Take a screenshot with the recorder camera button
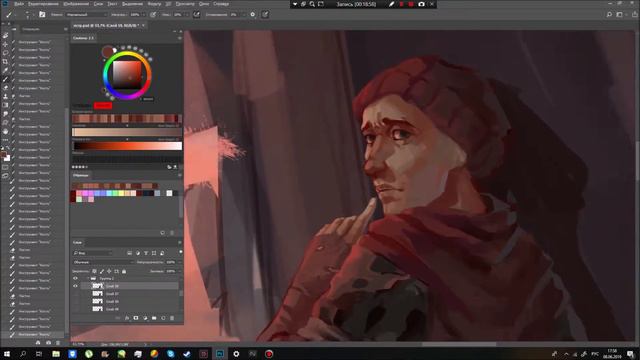Image resolution: width=640 pixels, height=360 pixels. coord(421,4)
